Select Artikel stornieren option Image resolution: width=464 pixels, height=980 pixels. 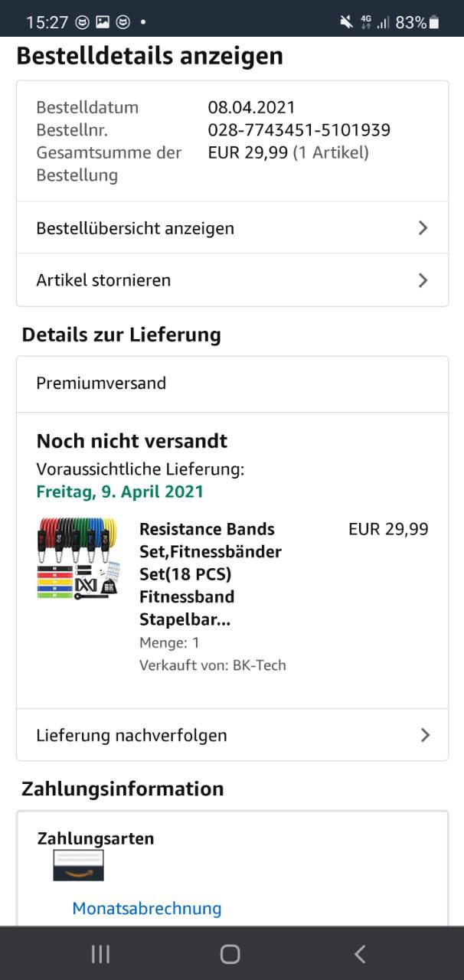pyautogui.click(x=103, y=280)
